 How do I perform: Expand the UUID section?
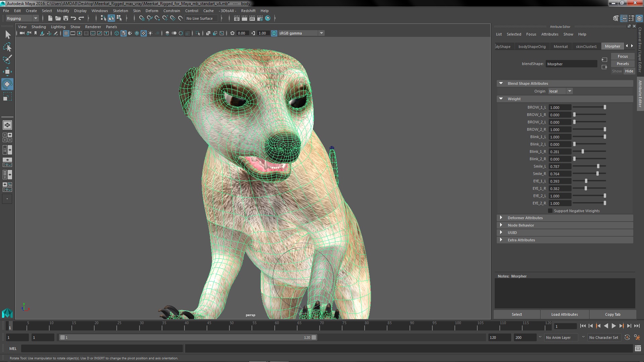click(x=501, y=233)
